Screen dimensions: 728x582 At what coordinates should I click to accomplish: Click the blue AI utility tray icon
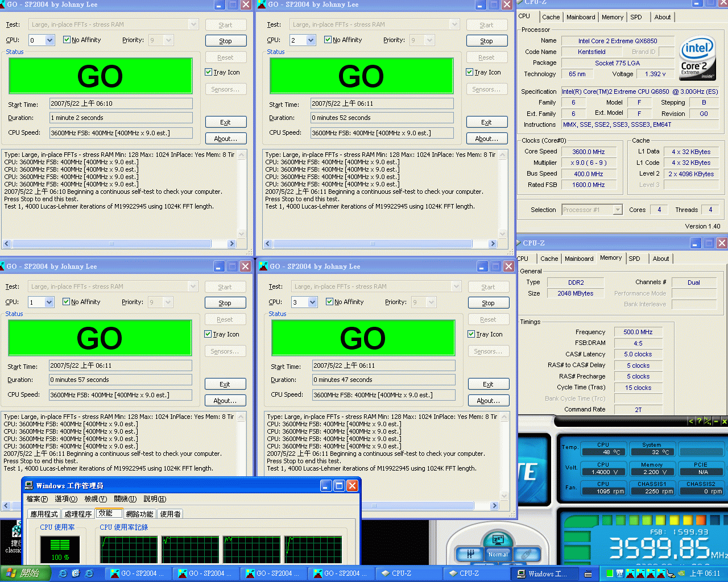click(620, 573)
